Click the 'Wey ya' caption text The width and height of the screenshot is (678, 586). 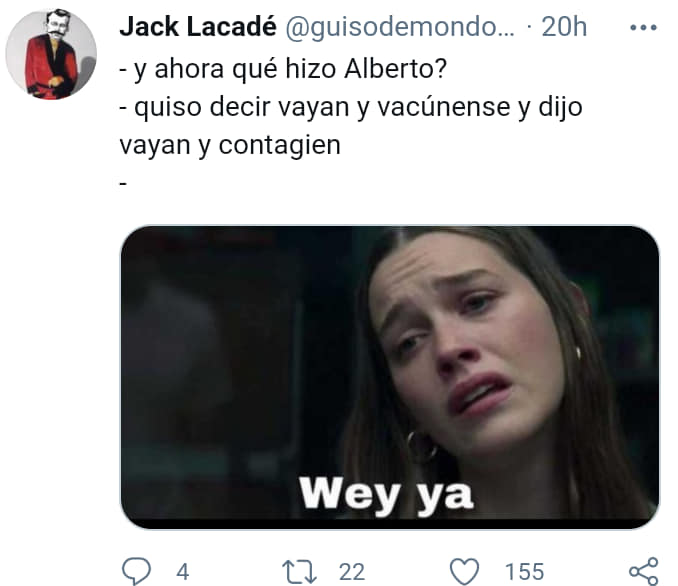(386, 494)
